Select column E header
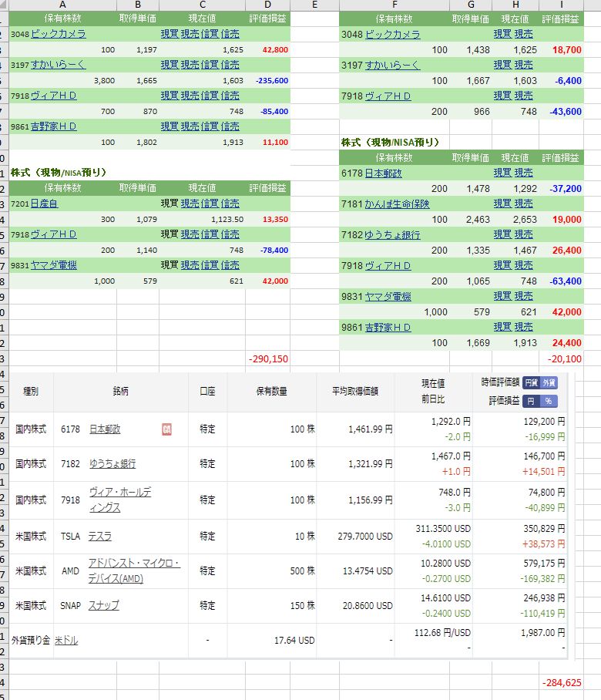 coord(314,5)
